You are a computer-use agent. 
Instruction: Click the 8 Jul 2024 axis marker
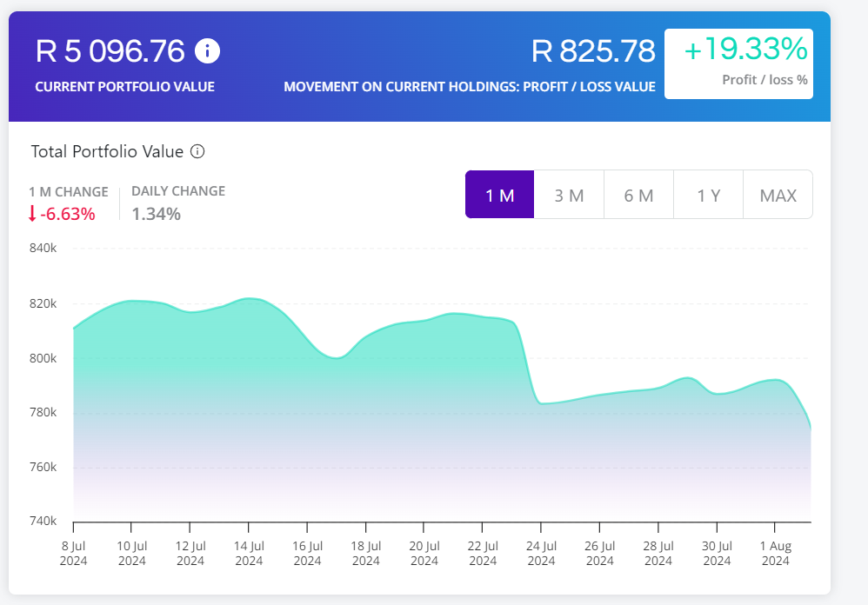click(73, 554)
